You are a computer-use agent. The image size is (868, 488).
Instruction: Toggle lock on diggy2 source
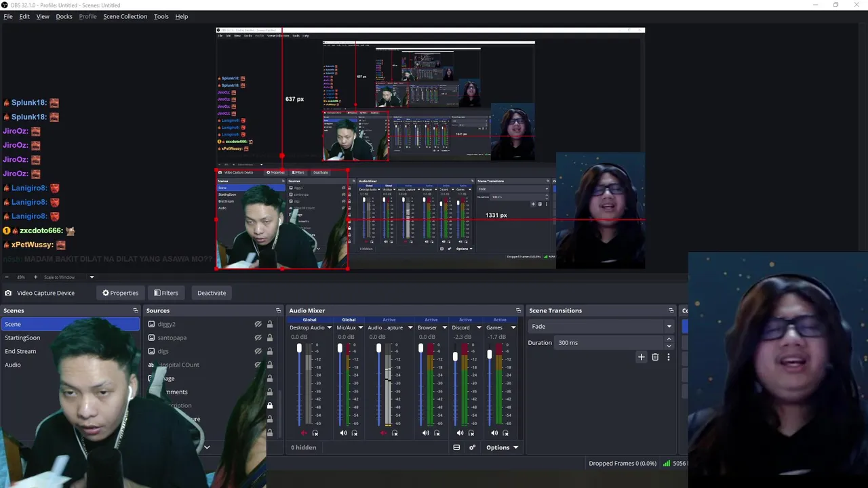269,324
